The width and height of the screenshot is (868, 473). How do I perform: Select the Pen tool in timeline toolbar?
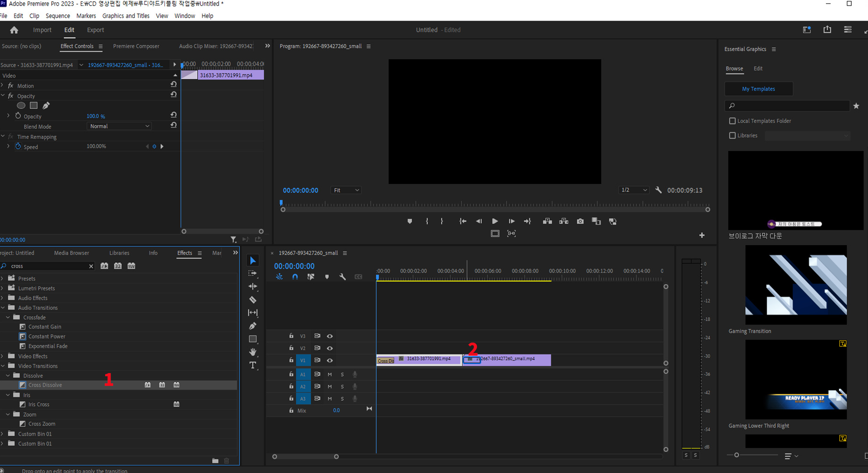tap(253, 326)
